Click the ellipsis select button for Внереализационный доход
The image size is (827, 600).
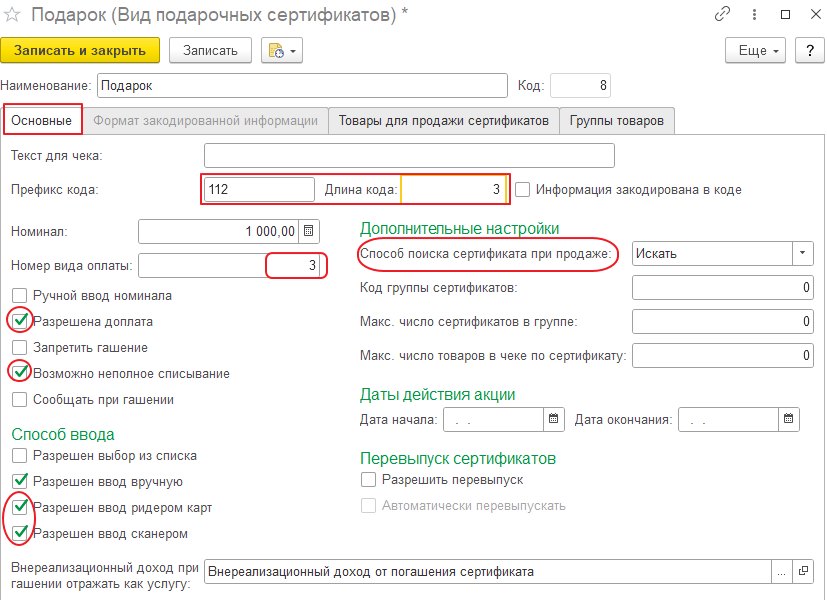coord(782,572)
